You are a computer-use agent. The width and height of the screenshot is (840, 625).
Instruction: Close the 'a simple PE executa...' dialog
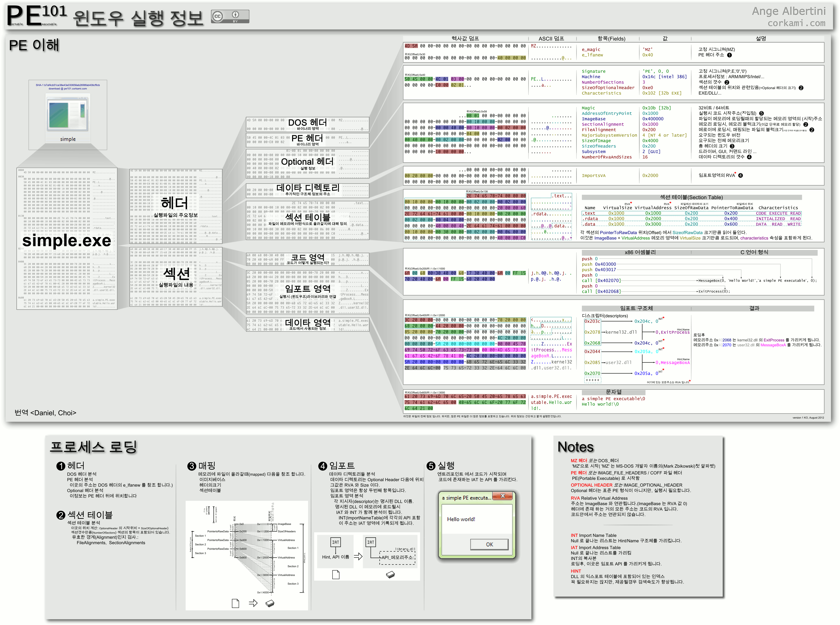(502, 496)
